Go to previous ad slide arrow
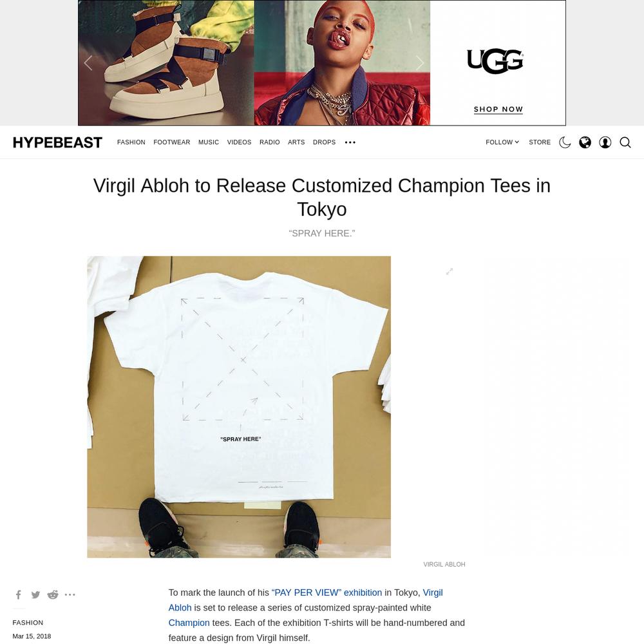644x644 pixels. coord(88,63)
